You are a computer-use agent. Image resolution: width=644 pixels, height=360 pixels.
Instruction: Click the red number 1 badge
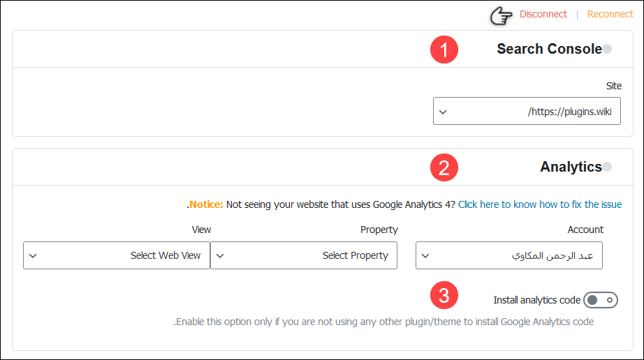(444, 50)
